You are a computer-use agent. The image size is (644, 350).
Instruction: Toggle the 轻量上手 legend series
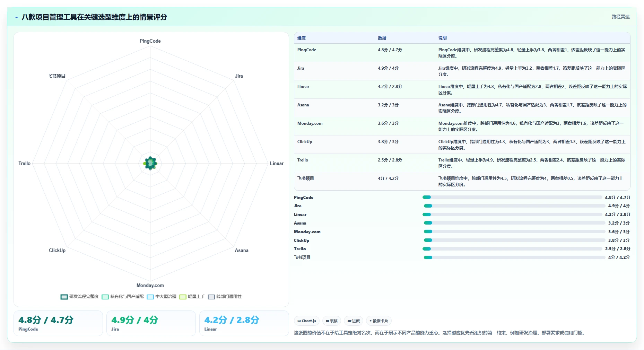click(192, 297)
